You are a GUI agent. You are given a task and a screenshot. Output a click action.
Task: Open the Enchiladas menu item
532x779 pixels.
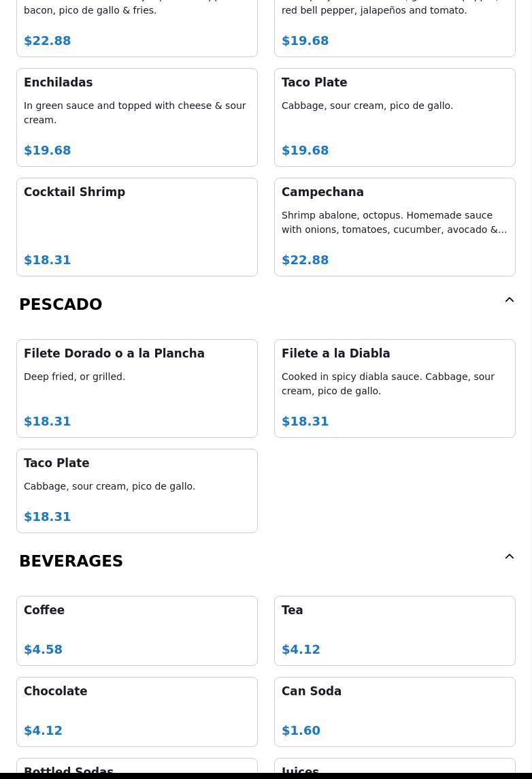[x=137, y=117]
